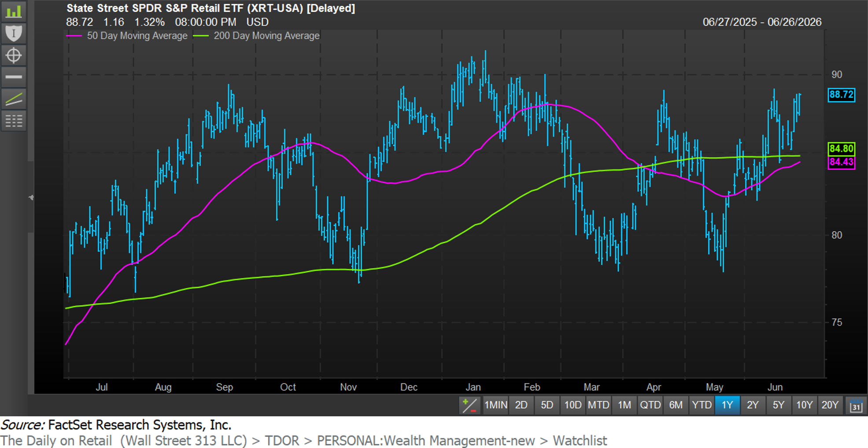
Task: Click the Apr month axis label
Action: [654, 387]
